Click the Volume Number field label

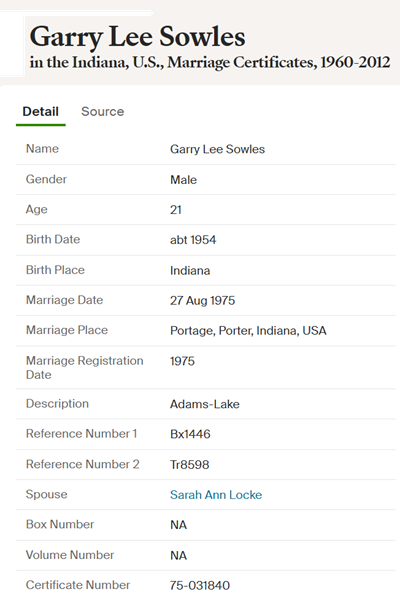coord(70,555)
